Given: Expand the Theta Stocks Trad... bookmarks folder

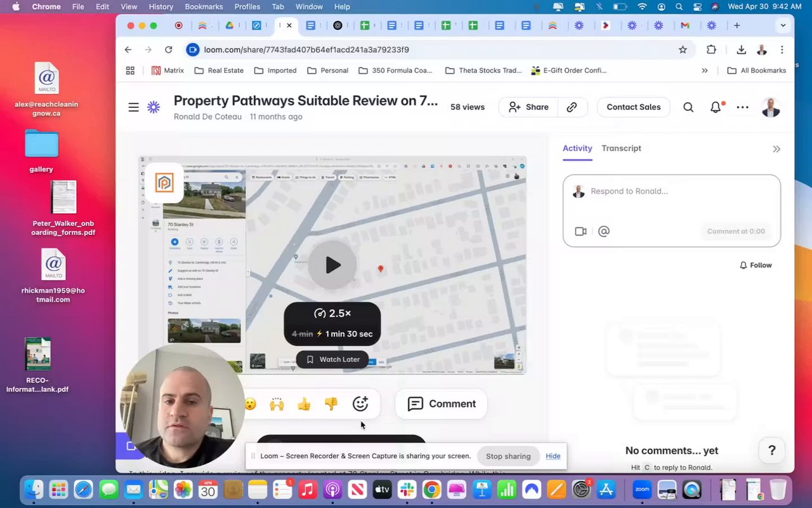Looking at the screenshot, I should (483, 70).
